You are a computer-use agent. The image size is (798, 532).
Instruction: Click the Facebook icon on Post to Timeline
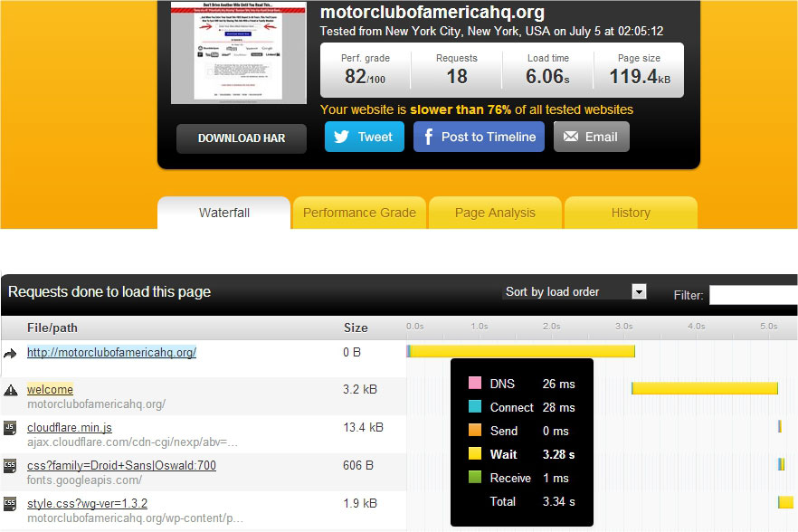(x=429, y=137)
